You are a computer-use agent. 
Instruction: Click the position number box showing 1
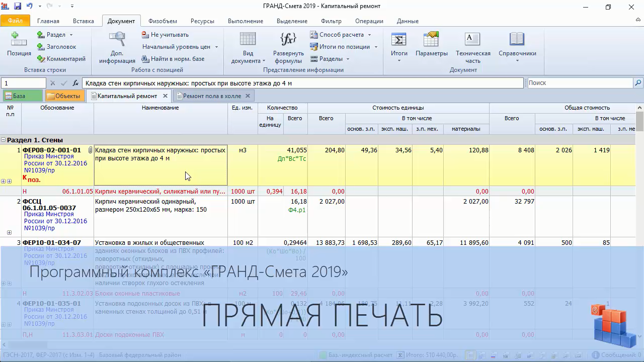[x=24, y=83]
